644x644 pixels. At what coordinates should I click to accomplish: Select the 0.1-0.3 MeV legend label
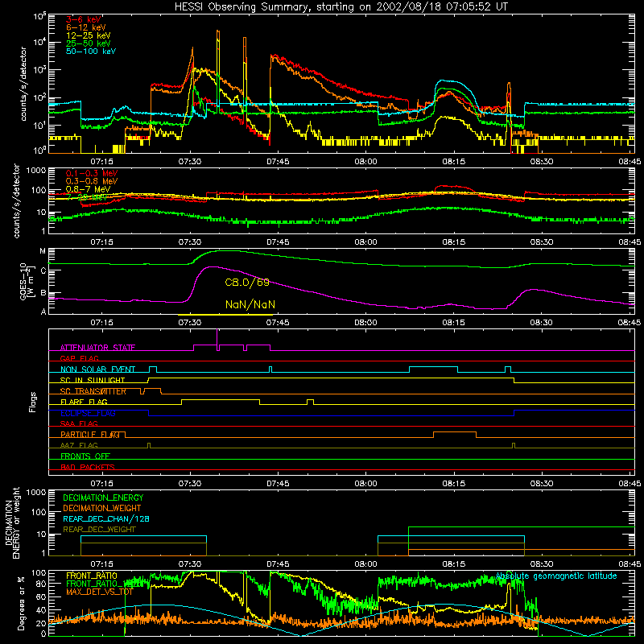[x=92, y=173]
